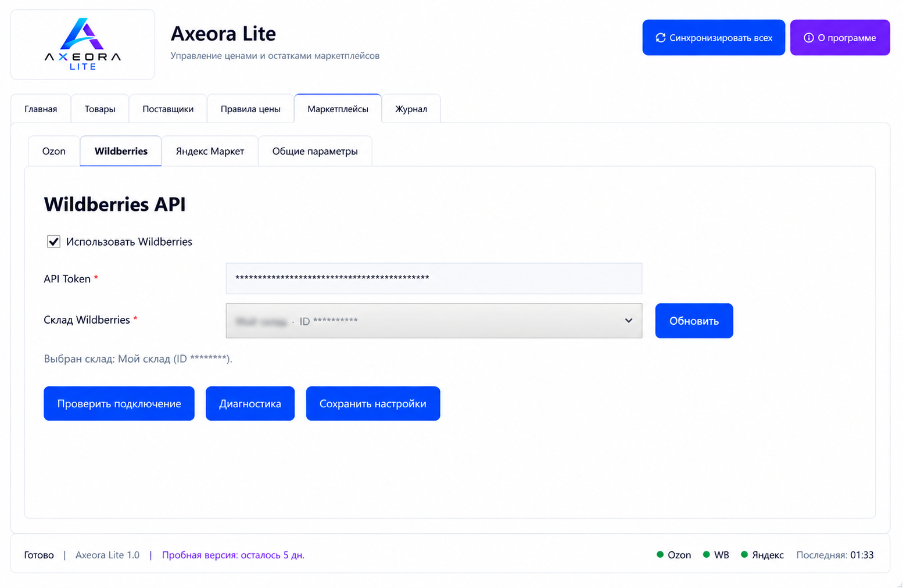This screenshot has height=588, width=903.
Task: Click Проверить подключение button
Action: (x=119, y=403)
